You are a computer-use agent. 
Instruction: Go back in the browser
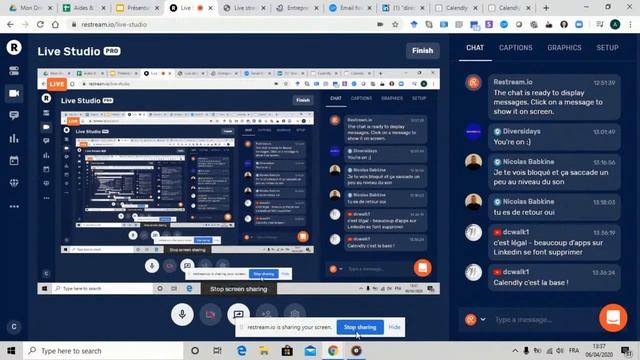point(10,24)
